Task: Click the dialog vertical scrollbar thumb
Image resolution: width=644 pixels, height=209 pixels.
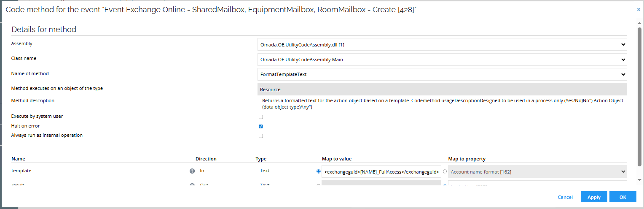Action: [639, 93]
